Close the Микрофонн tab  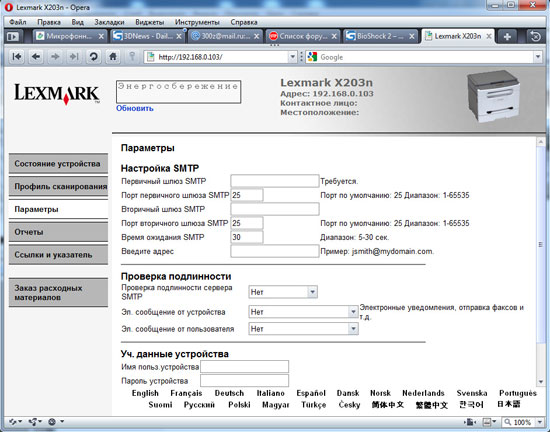pos(101,36)
